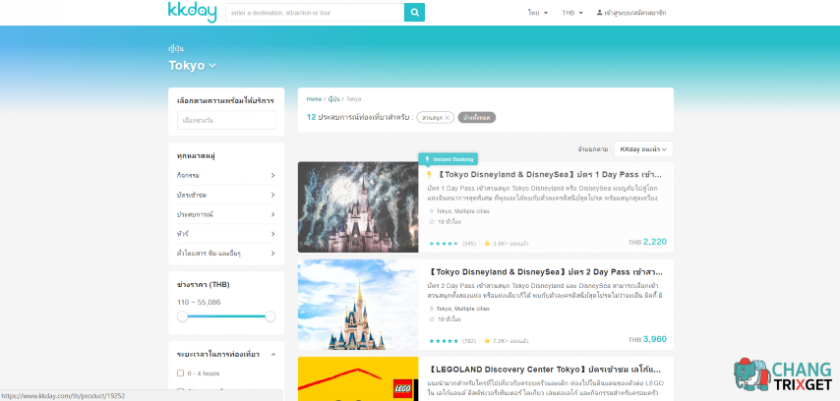
Task: Open the Disney 2 Day Pass title
Action: point(545,272)
